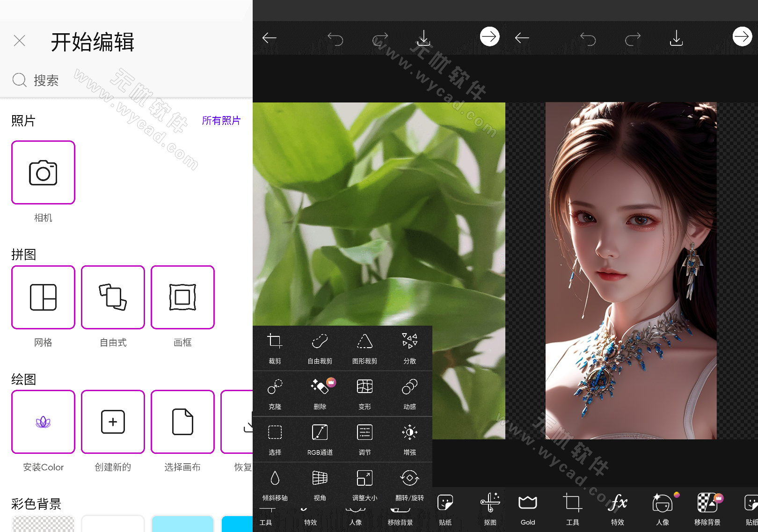Open the 相机 camera
The height and width of the screenshot is (532, 758).
point(43,172)
